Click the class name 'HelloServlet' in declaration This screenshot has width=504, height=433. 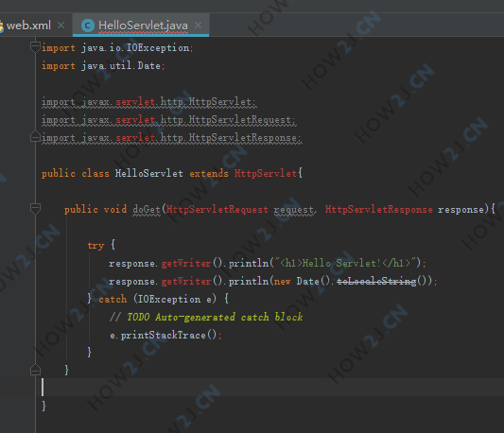tap(148, 174)
